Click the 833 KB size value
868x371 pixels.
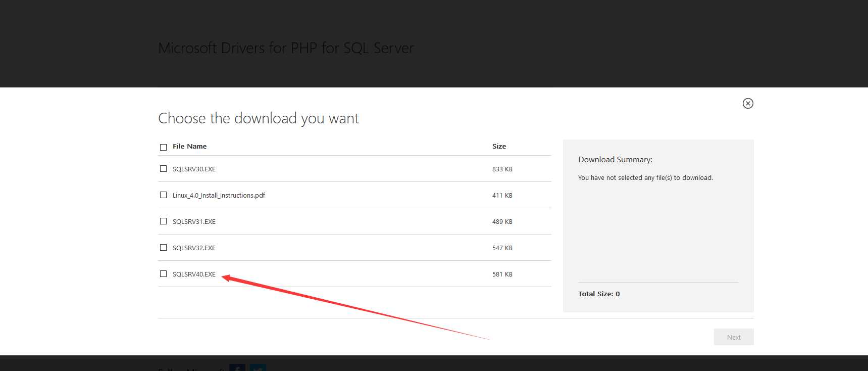coord(502,169)
